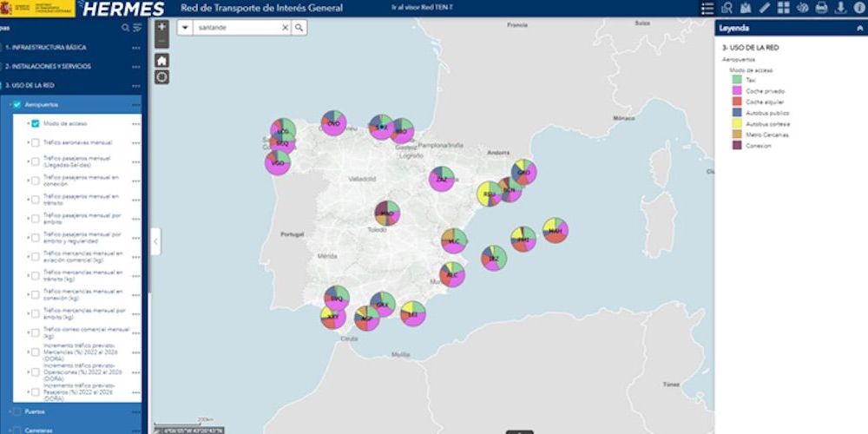The image size is (868, 434).
Task: Click the download icon in header
Action: pos(839,8)
